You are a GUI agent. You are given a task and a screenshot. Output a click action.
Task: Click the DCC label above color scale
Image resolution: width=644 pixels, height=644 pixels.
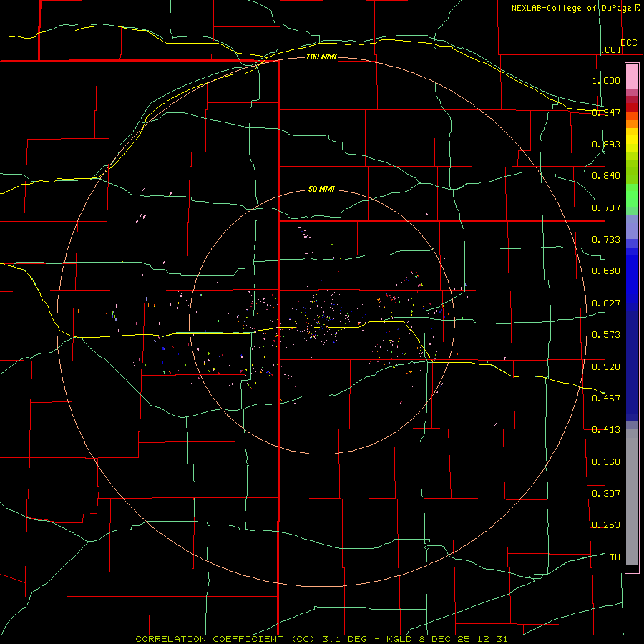coord(628,43)
